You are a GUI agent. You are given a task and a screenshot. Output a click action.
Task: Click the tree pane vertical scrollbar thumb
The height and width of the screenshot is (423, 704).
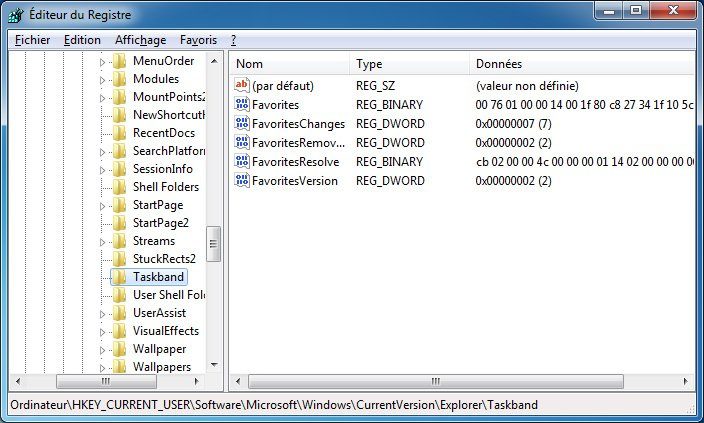[x=213, y=244]
